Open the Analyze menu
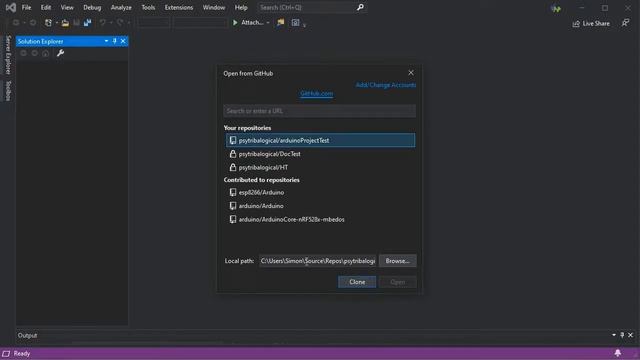Image resolution: width=640 pixels, height=360 pixels. (121, 7)
